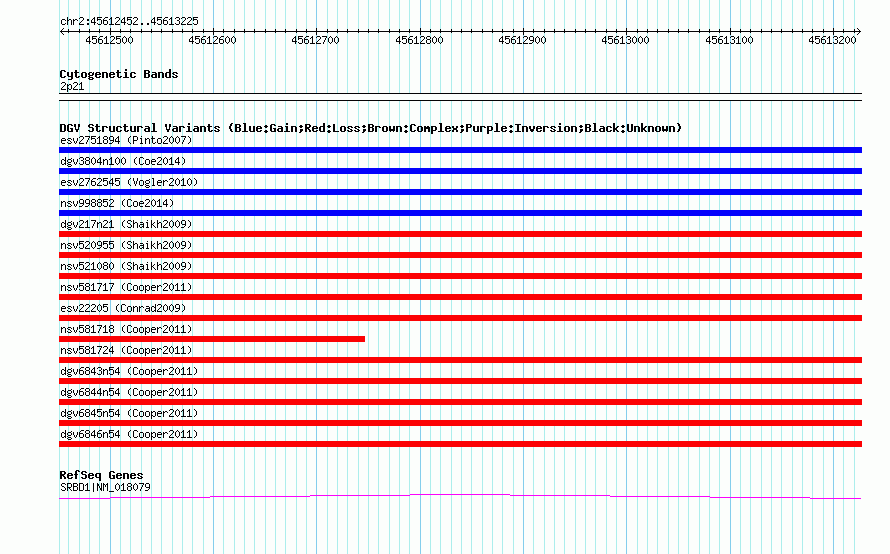The width and height of the screenshot is (890, 554).
Task: Click the nsv581717 (Cooper2011) label
Action: (x=126, y=287)
